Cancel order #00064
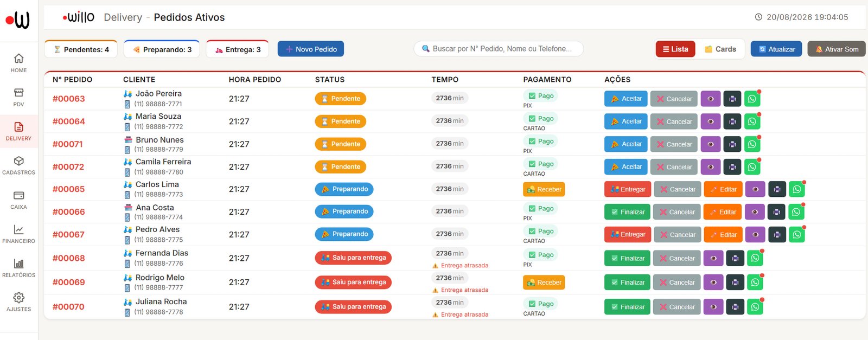This screenshot has width=868, height=340. coord(674,121)
